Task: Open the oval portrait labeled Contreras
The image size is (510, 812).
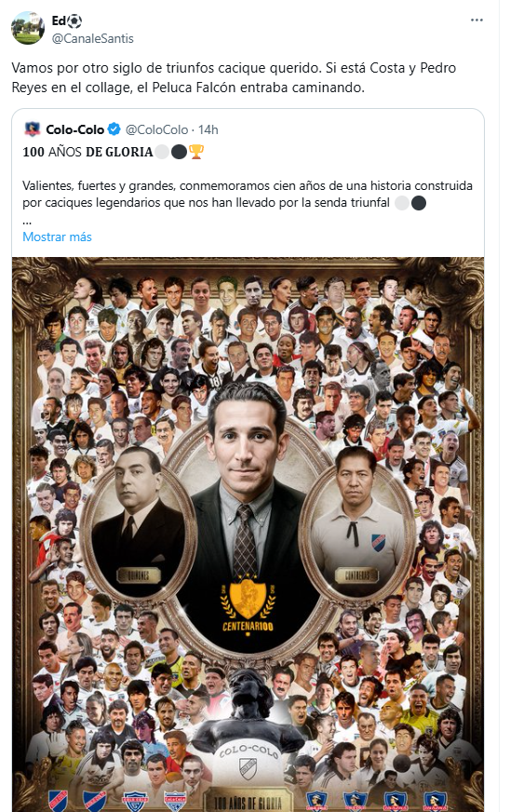Action: coord(356,523)
